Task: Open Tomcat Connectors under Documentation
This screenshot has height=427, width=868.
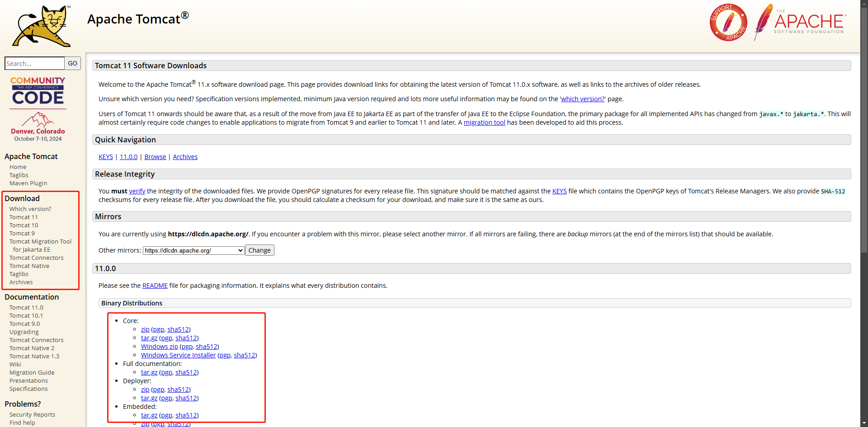Action: pyautogui.click(x=37, y=340)
